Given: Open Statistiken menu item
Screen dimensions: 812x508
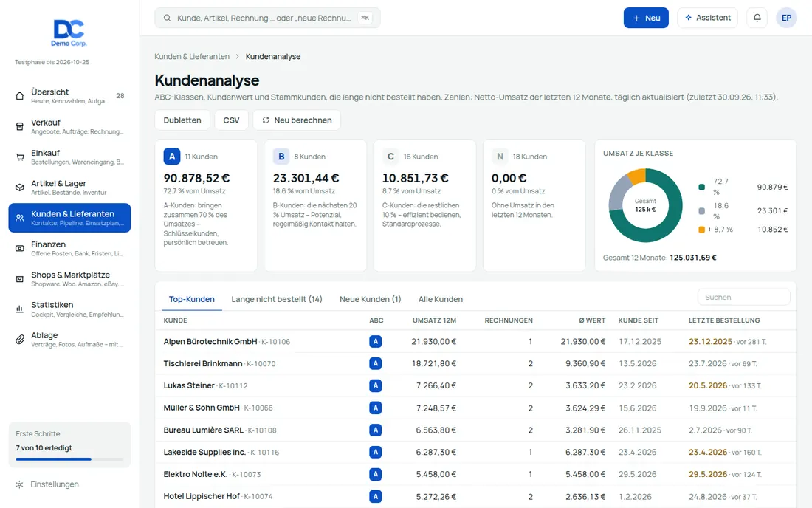Looking at the screenshot, I should pos(69,309).
